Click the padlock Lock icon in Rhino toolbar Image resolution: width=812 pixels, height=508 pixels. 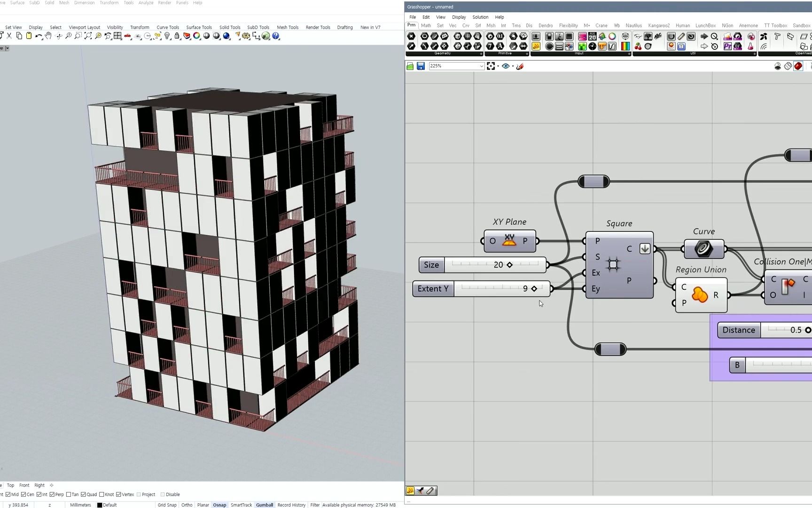[177, 36]
